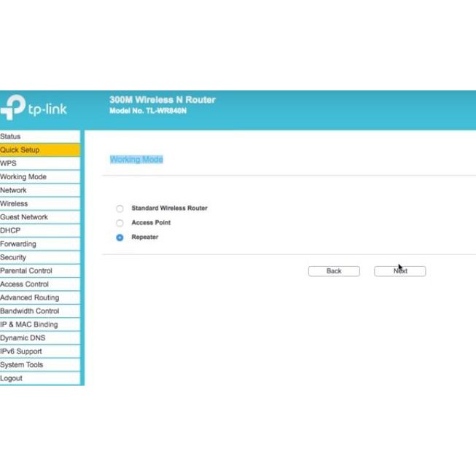Expand the Wireless settings menu
The width and height of the screenshot is (476, 476).
click(x=15, y=203)
